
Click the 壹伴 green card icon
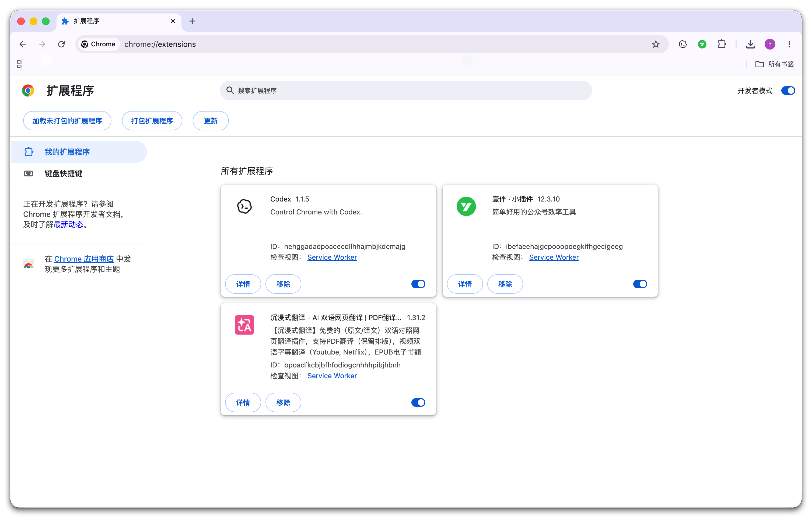(x=466, y=206)
